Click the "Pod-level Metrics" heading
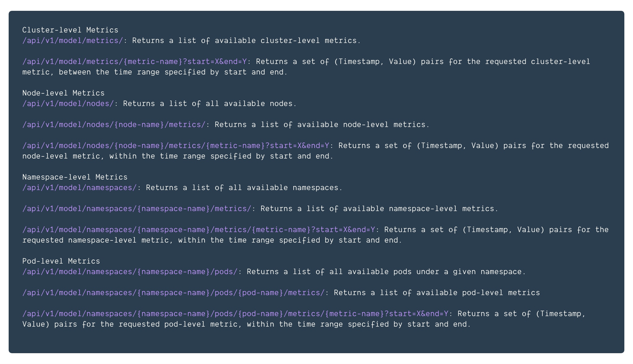Image resolution: width=633 pixels, height=364 pixels. (61, 261)
